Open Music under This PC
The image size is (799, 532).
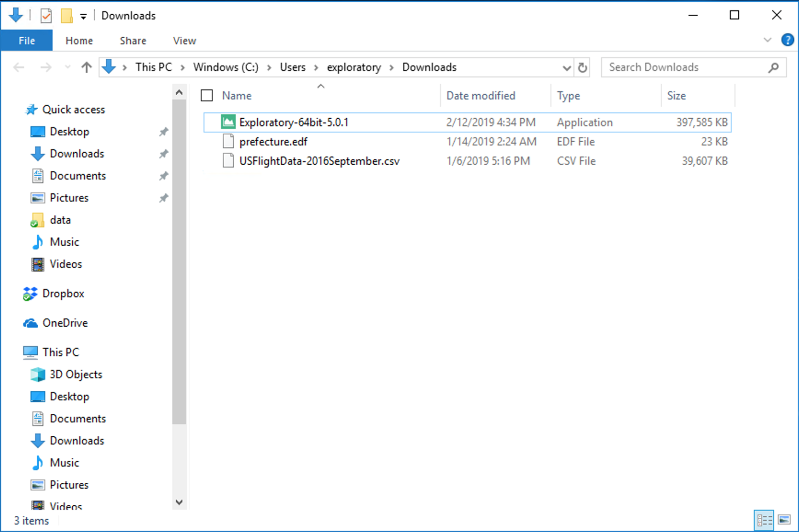coord(64,463)
